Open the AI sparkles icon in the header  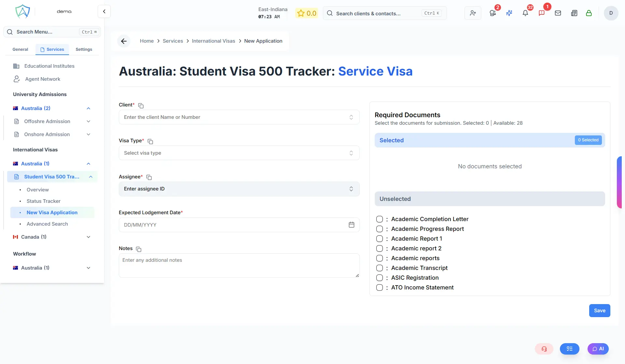(x=509, y=13)
